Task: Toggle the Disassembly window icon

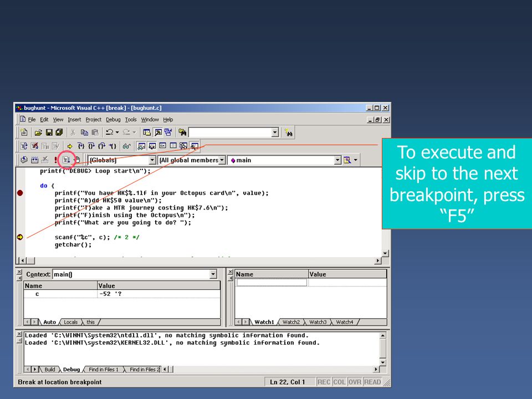Action: [x=195, y=146]
